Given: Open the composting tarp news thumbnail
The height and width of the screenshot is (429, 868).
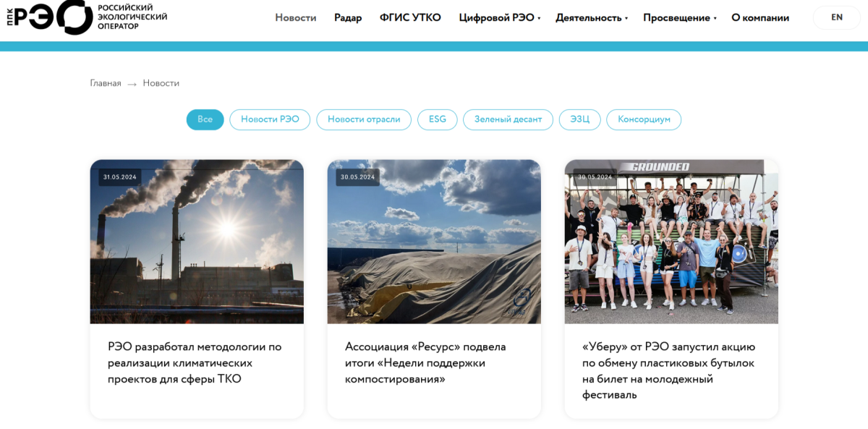Looking at the screenshot, I should click(x=434, y=242).
